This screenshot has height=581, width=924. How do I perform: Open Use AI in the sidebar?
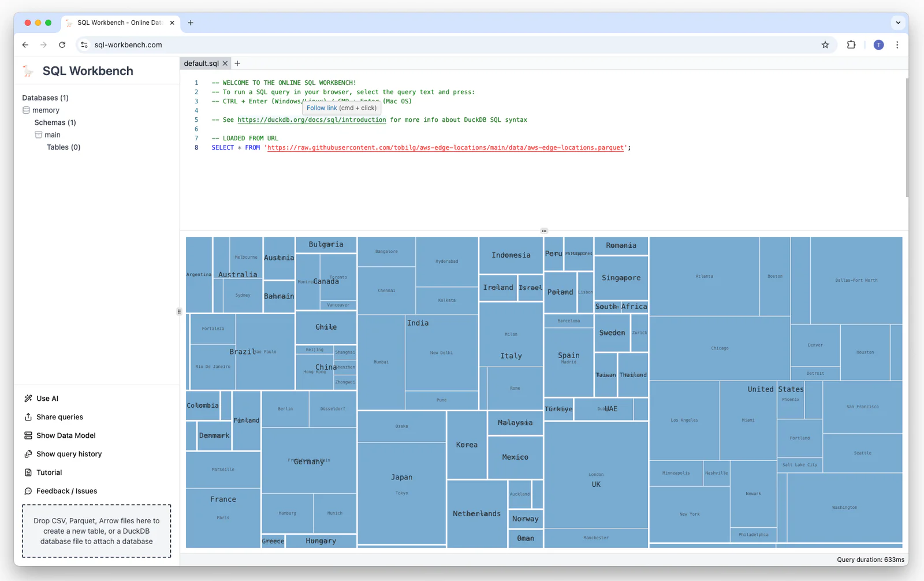click(x=41, y=398)
